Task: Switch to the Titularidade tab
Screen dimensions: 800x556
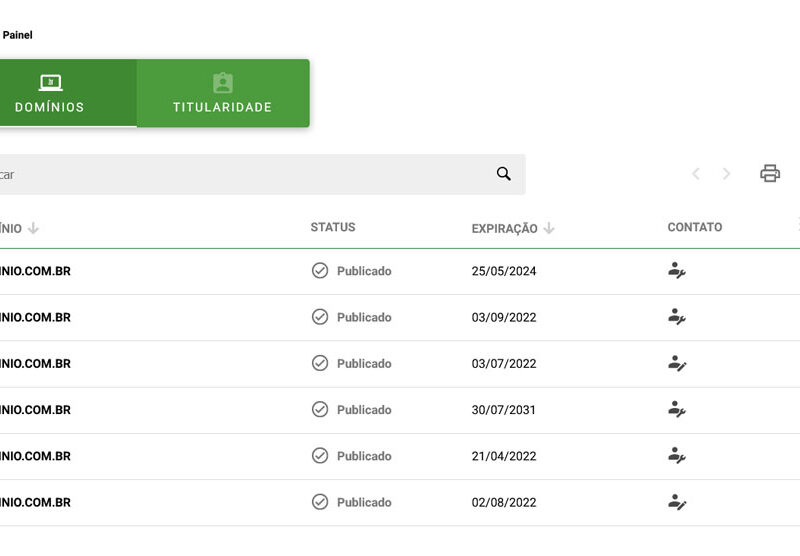Action: (223, 93)
